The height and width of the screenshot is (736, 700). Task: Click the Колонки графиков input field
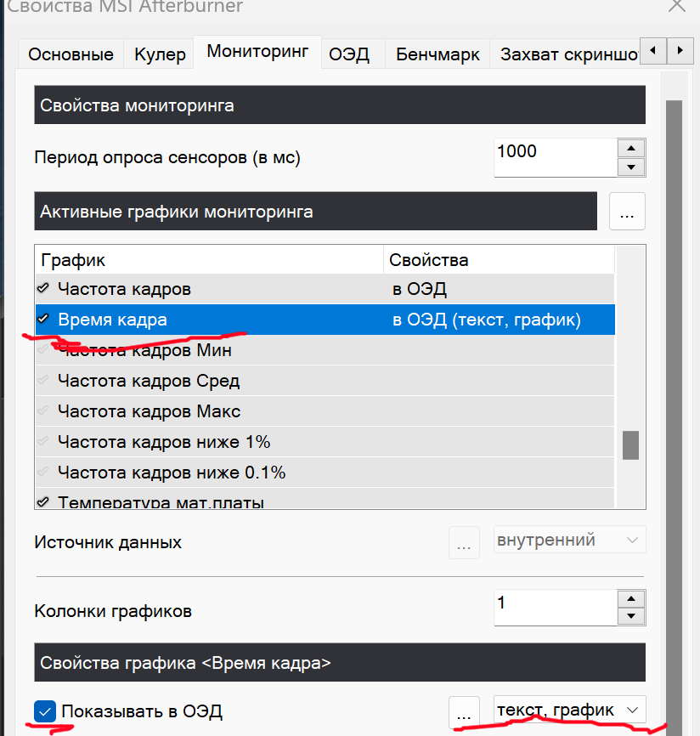coord(556,608)
